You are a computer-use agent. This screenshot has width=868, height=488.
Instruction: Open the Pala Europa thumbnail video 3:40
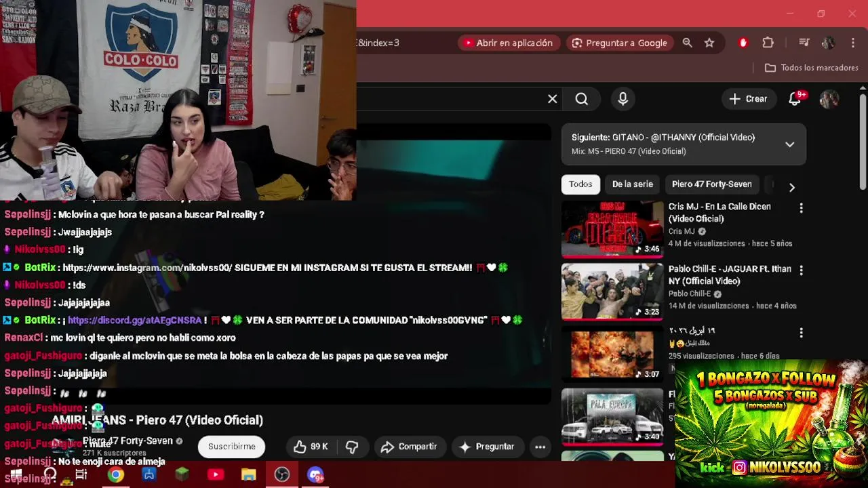point(612,416)
